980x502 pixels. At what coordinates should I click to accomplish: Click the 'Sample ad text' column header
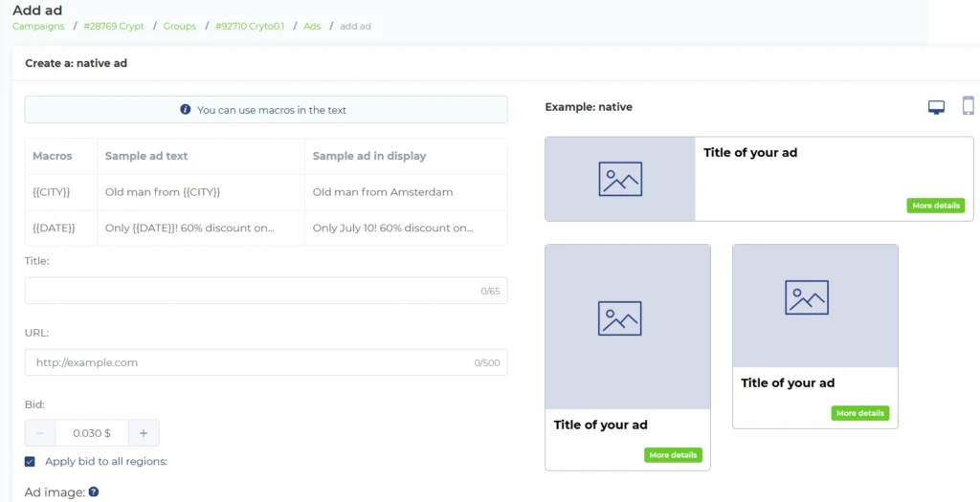click(146, 156)
